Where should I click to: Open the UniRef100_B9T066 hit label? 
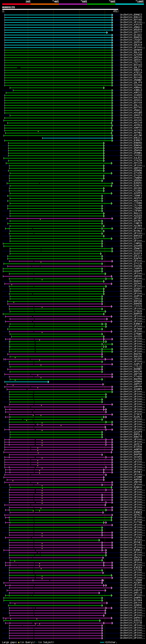tap(131, 20)
